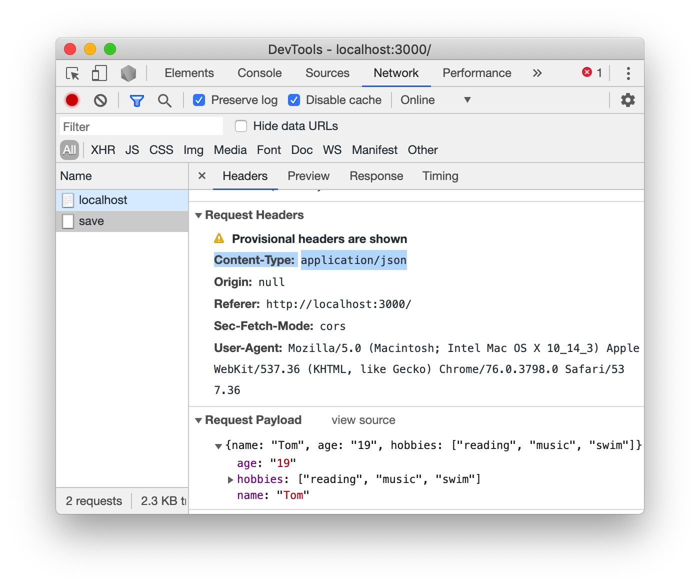Click inside the Filter text field
The height and width of the screenshot is (588, 700).
(x=141, y=126)
